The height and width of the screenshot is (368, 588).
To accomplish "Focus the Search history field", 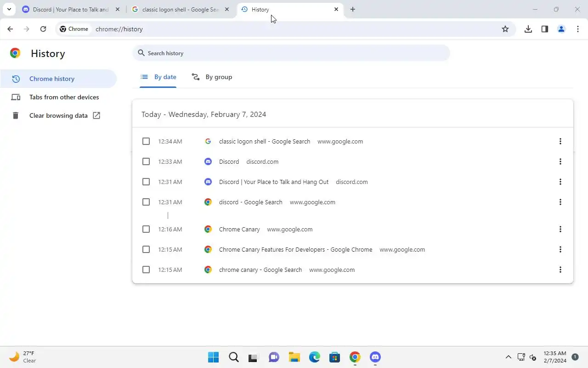I will (x=291, y=53).
